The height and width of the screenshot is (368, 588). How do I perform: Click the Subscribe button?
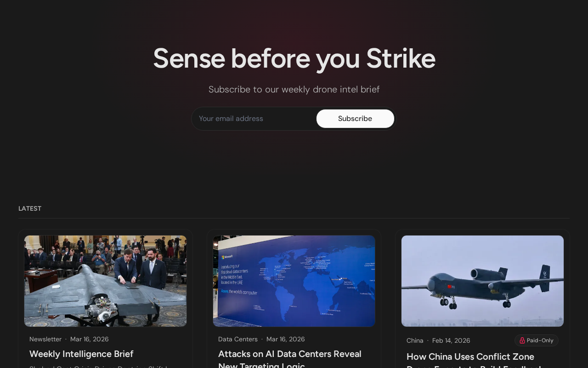(355, 119)
